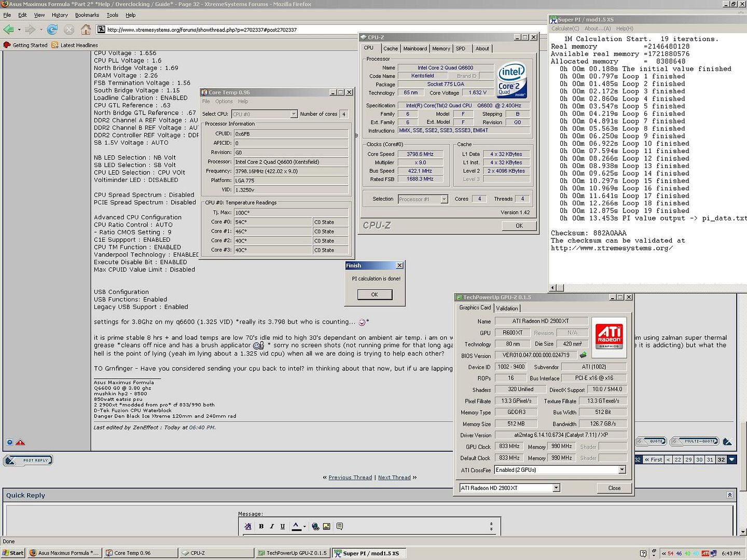Click OK in the Finish dialog

click(375, 295)
